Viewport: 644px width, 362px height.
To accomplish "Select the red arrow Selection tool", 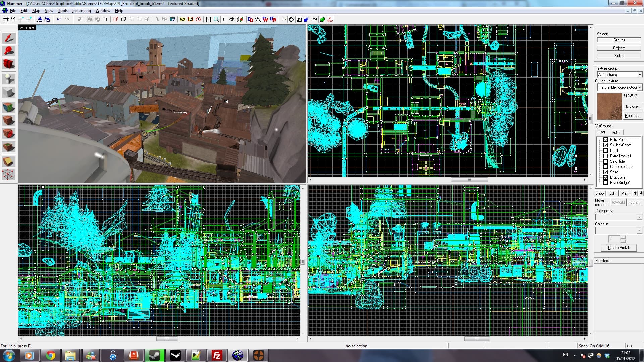I will pos(9,38).
